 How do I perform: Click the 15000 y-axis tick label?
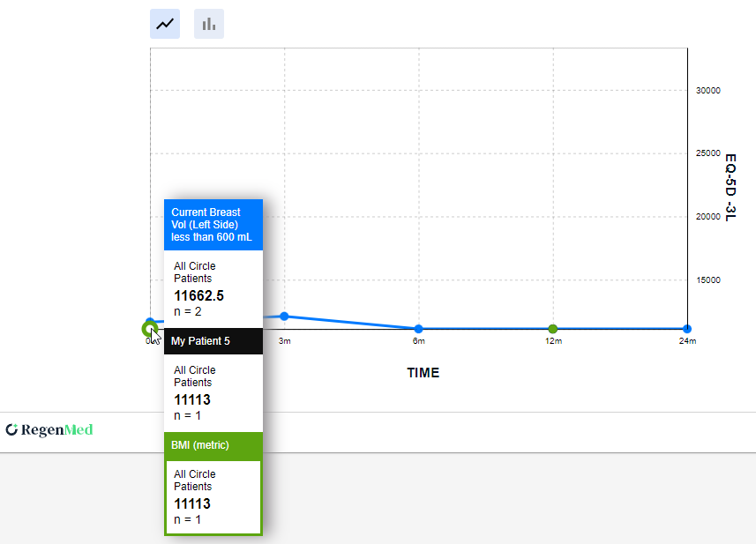point(708,280)
